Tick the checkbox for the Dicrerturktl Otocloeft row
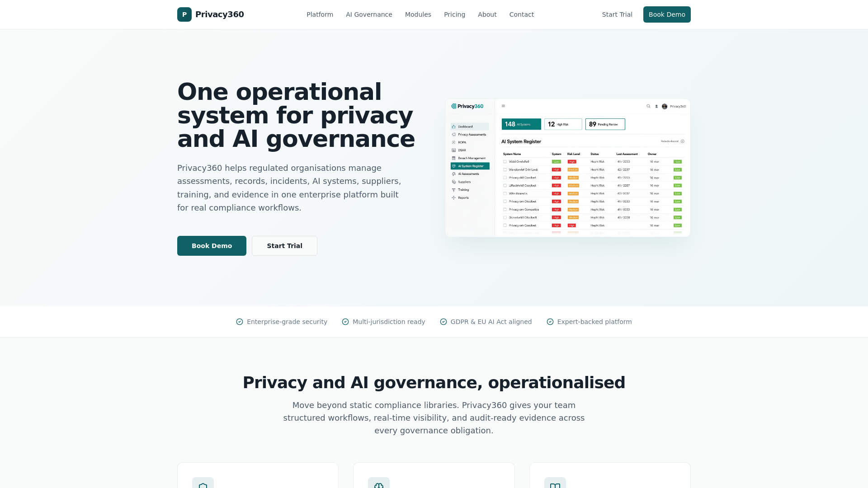The width and height of the screenshot is (868, 488). 505,217
